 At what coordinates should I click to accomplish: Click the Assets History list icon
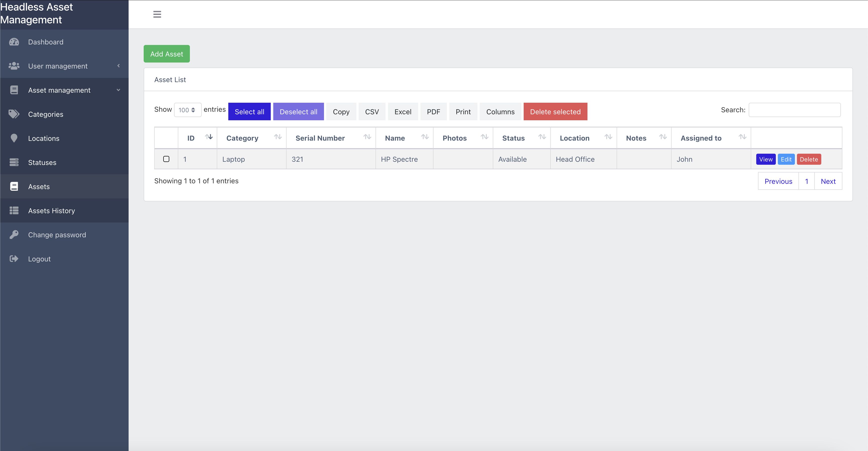tap(14, 210)
